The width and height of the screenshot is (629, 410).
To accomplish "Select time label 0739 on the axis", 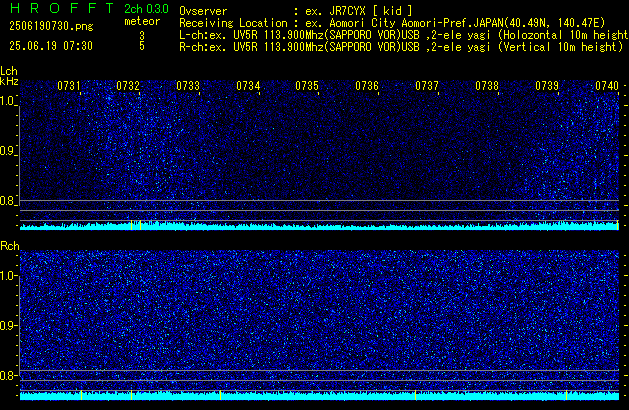I will coord(547,86).
